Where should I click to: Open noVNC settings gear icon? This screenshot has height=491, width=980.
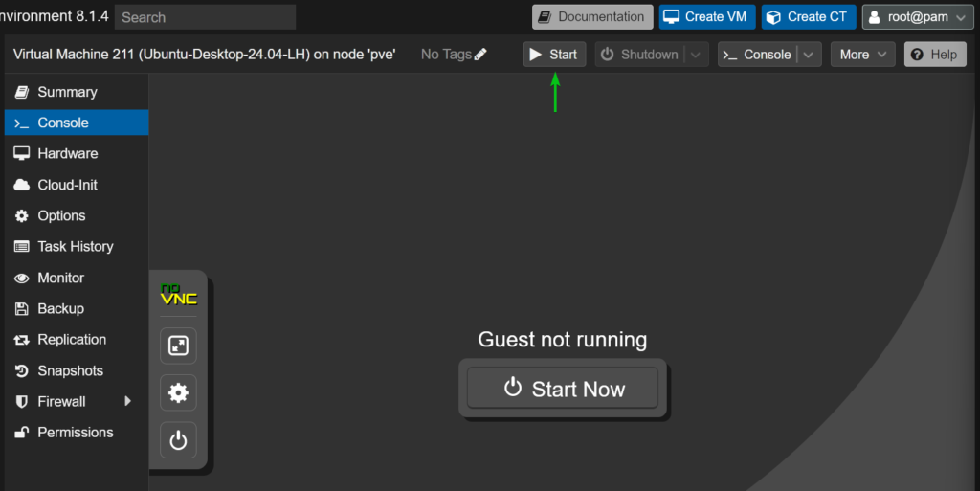pos(178,392)
